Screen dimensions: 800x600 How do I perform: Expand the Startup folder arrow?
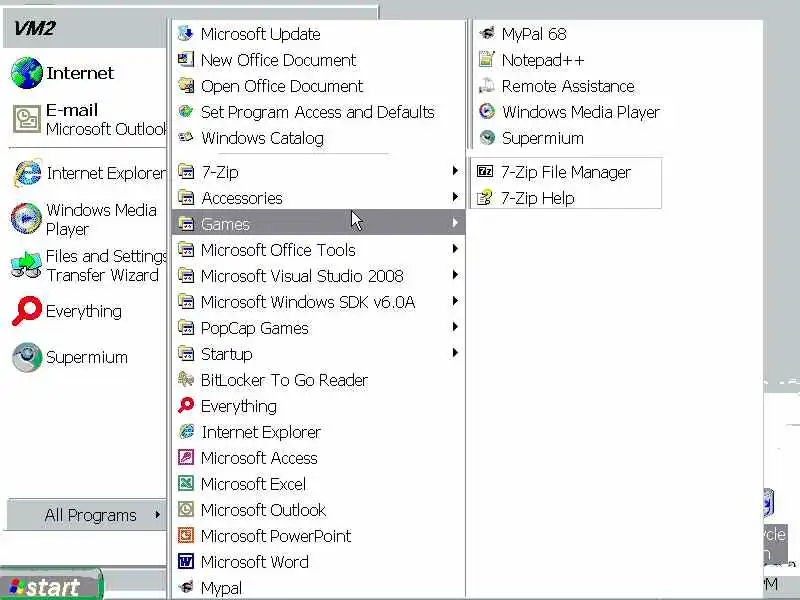(x=455, y=354)
